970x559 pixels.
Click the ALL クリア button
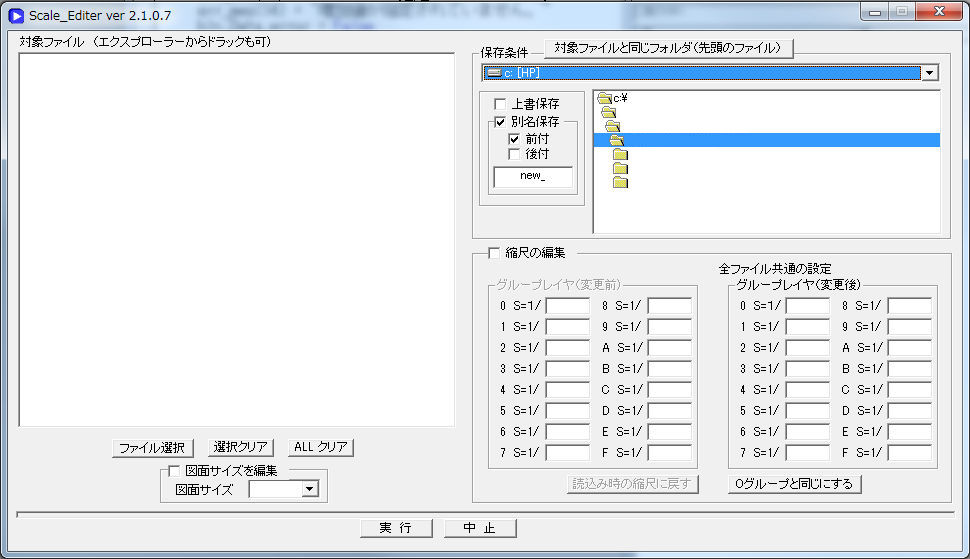coord(320,447)
